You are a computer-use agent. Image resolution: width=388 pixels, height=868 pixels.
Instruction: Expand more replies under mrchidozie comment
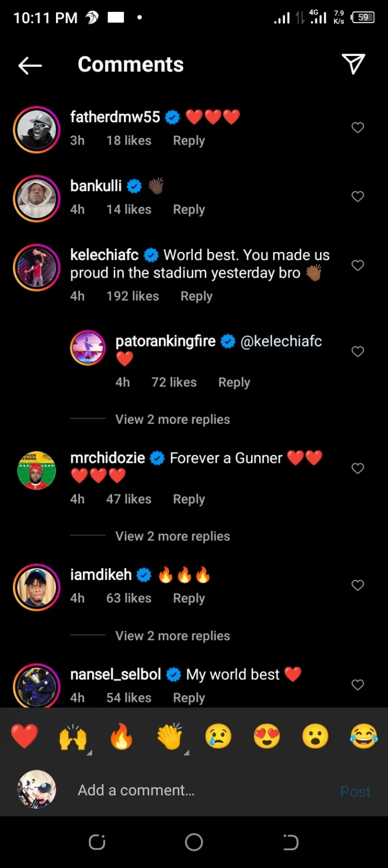tap(173, 536)
